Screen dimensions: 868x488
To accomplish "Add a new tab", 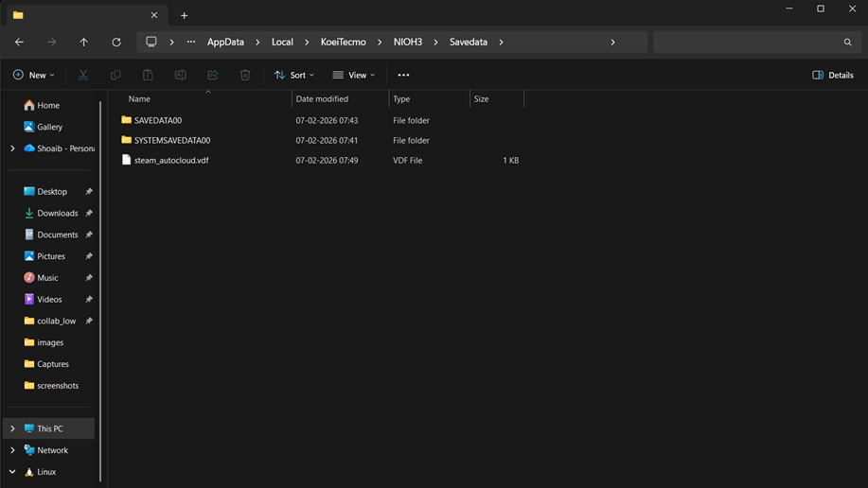I will click(184, 15).
